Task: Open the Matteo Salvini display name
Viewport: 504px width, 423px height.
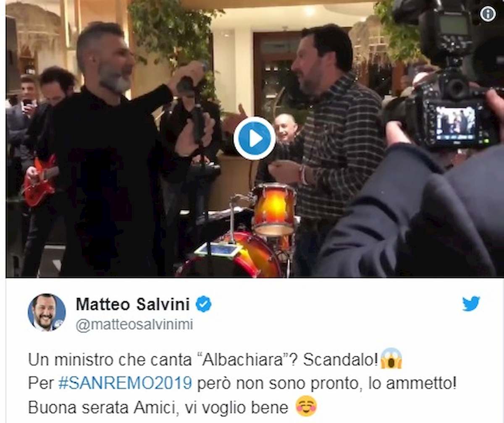Action: pyautogui.click(x=133, y=304)
